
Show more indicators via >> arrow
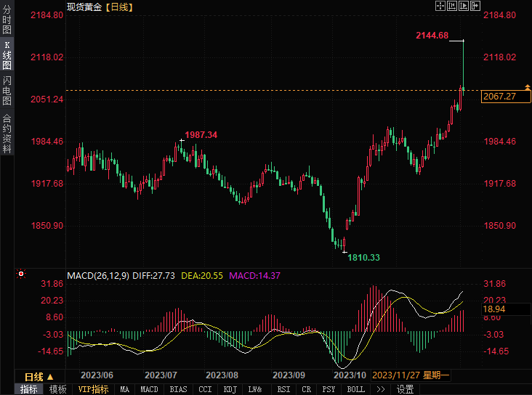[x=381, y=389]
